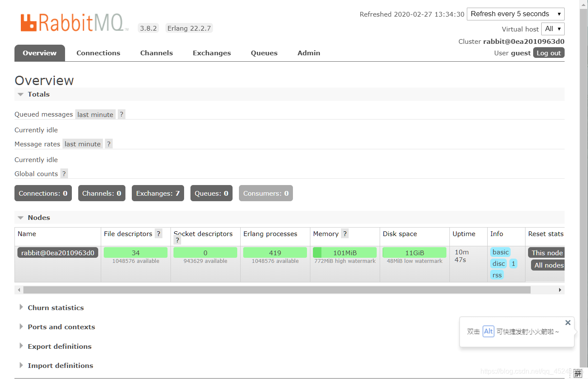Change Message rates last minute range
Viewport: 588px width, 379px height.
pyautogui.click(x=82, y=144)
